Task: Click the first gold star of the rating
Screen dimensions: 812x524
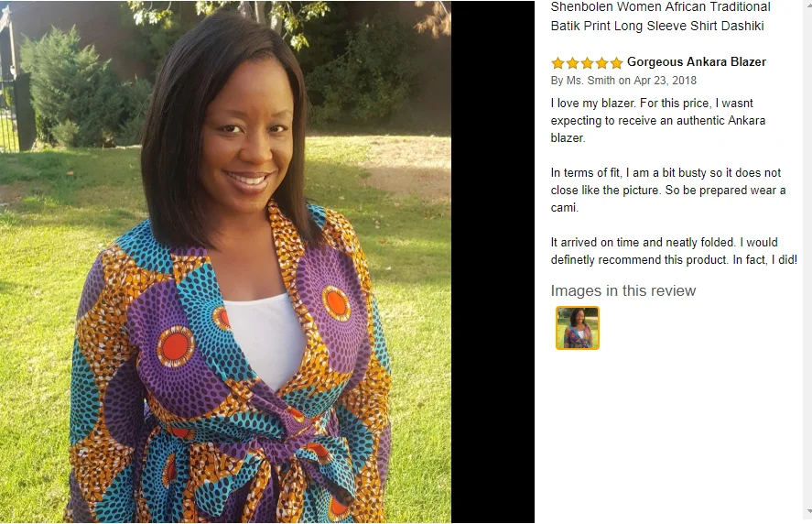Action: (558, 63)
